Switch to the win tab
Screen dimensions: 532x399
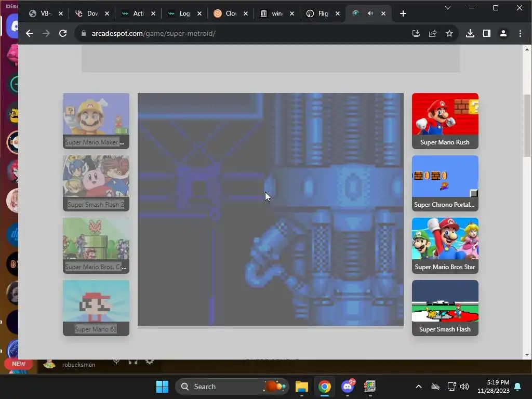tap(272, 14)
